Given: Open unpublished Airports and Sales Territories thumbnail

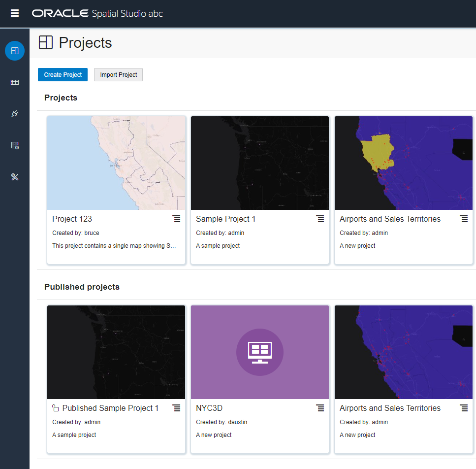Looking at the screenshot, I should (x=404, y=163).
